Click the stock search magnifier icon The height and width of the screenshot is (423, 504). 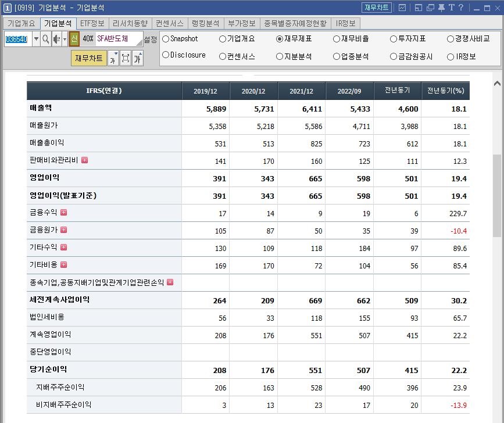click(46, 39)
